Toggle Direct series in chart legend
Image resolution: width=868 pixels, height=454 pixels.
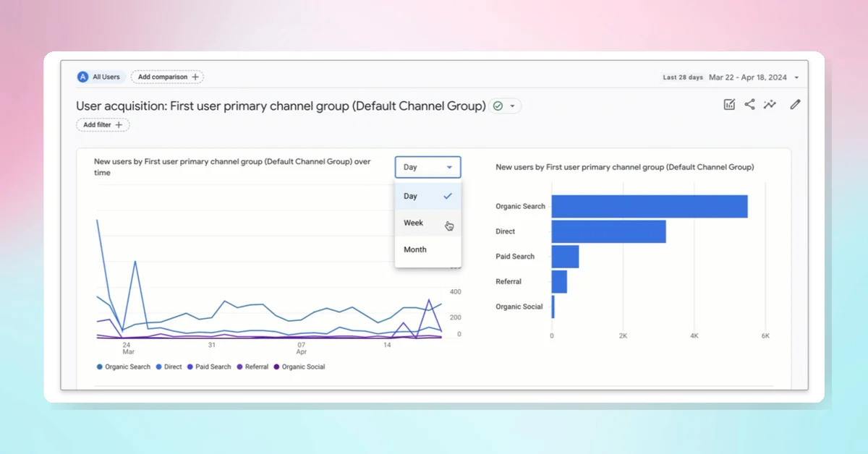point(169,367)
